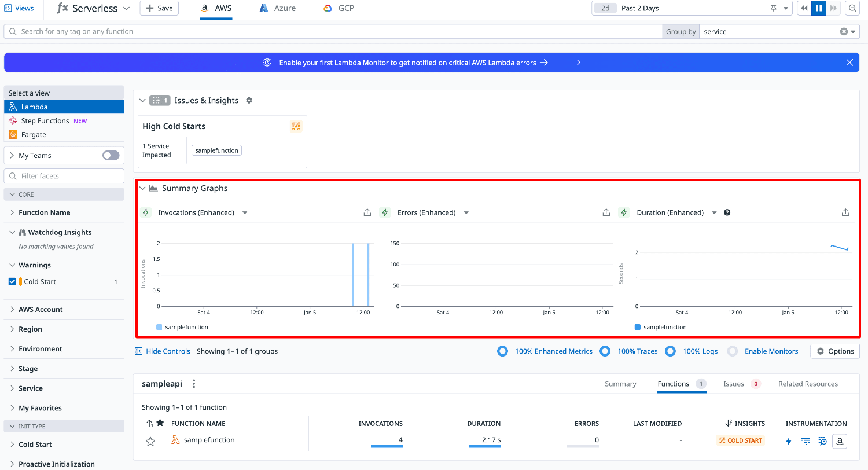Switch to the Related Resources tab
The width and height of the screenshot is (868, 470).
coord(808,384)
